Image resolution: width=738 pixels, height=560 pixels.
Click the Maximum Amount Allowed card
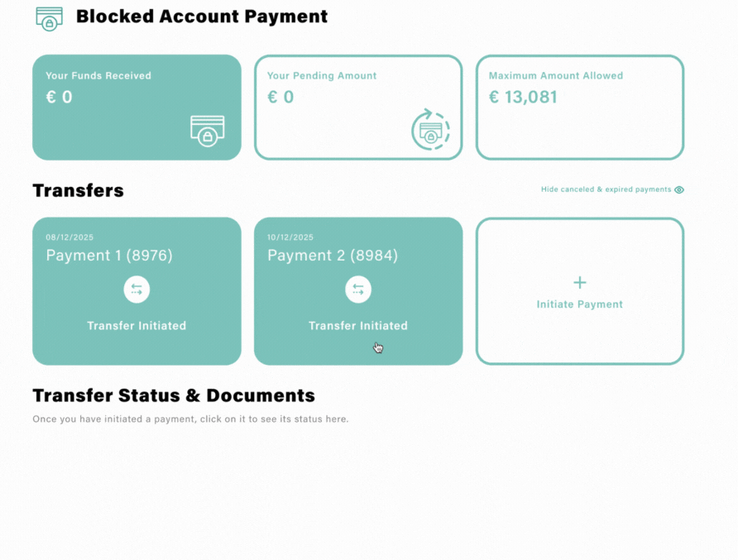579,107
